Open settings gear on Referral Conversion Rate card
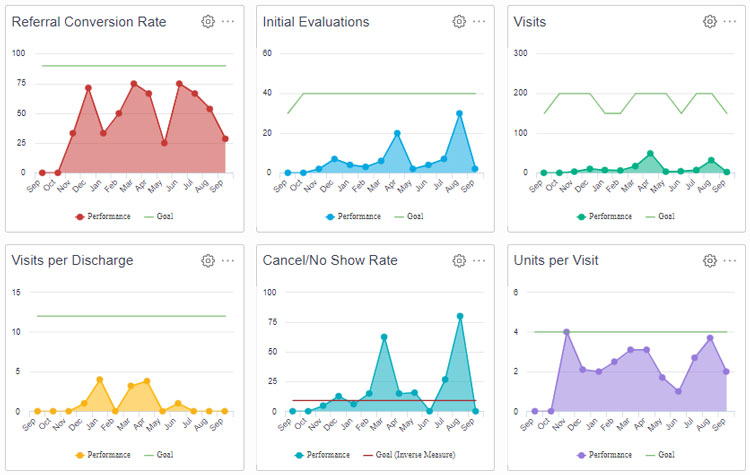This screenshot has height=475, width=750. pyautogui.click(x=208, y=22)
